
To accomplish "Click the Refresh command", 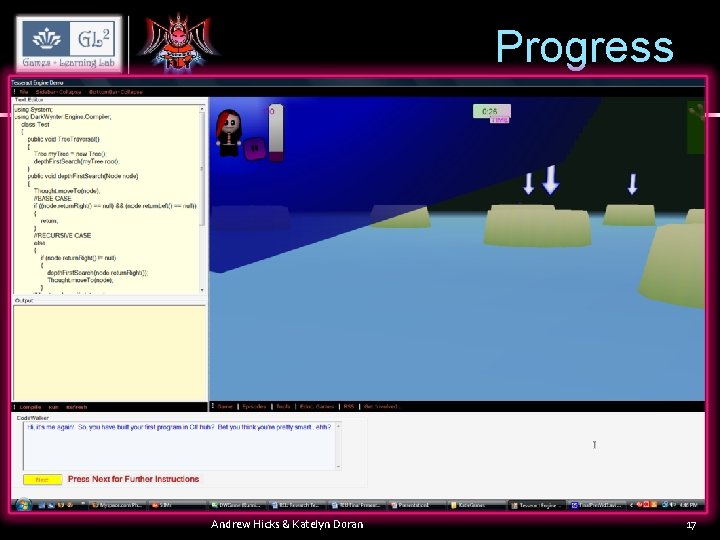I will click(x=76, y=407).
